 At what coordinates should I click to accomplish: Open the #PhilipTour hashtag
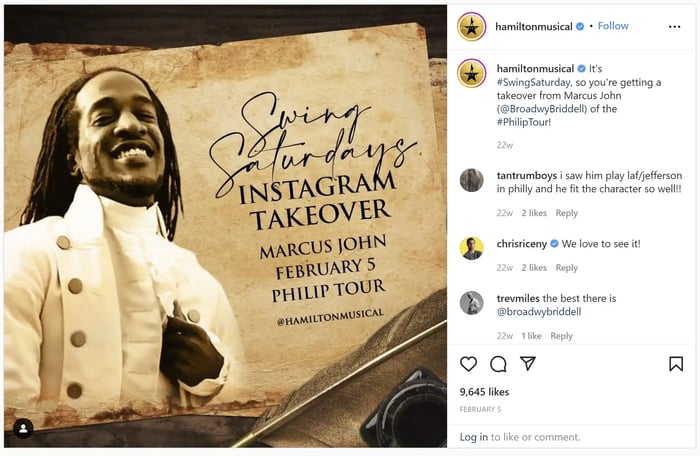524,122
